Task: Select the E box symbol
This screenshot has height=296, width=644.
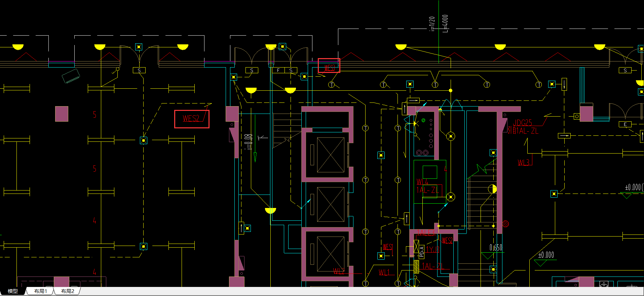Action: [x=625, y=124]
